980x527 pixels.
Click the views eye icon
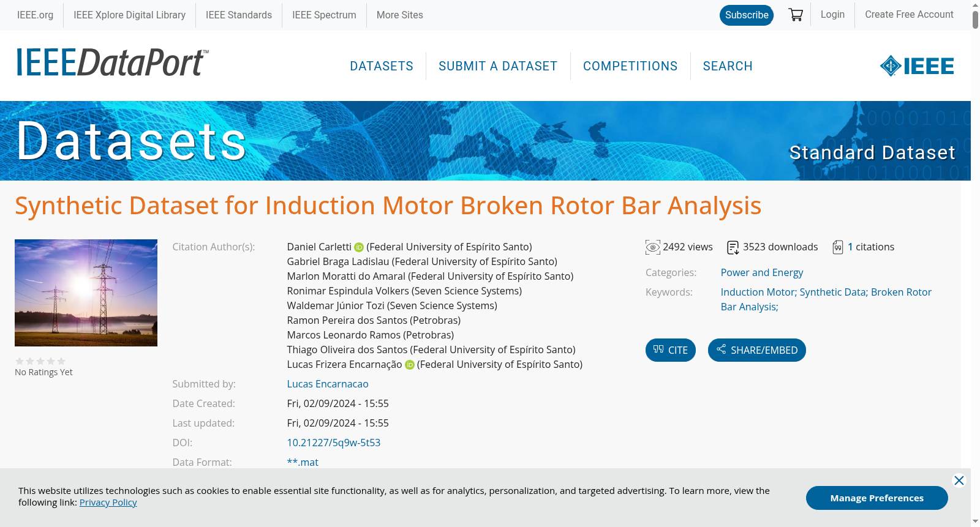tap(653, 247)
